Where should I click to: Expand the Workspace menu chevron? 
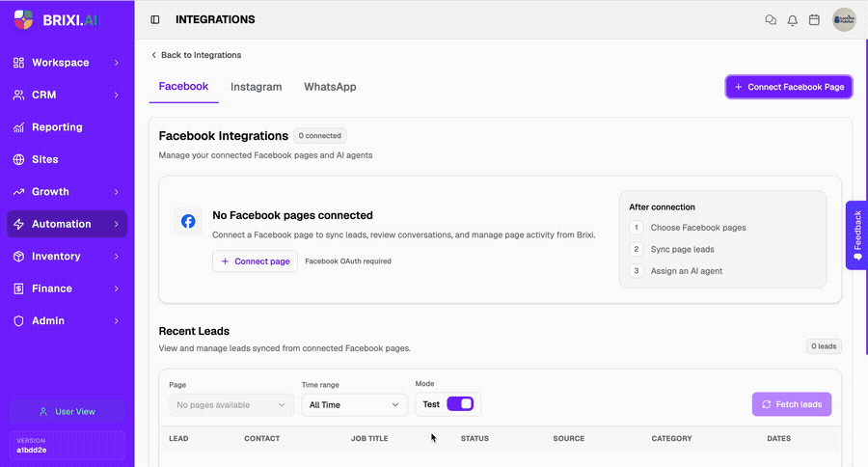point(117,63)
